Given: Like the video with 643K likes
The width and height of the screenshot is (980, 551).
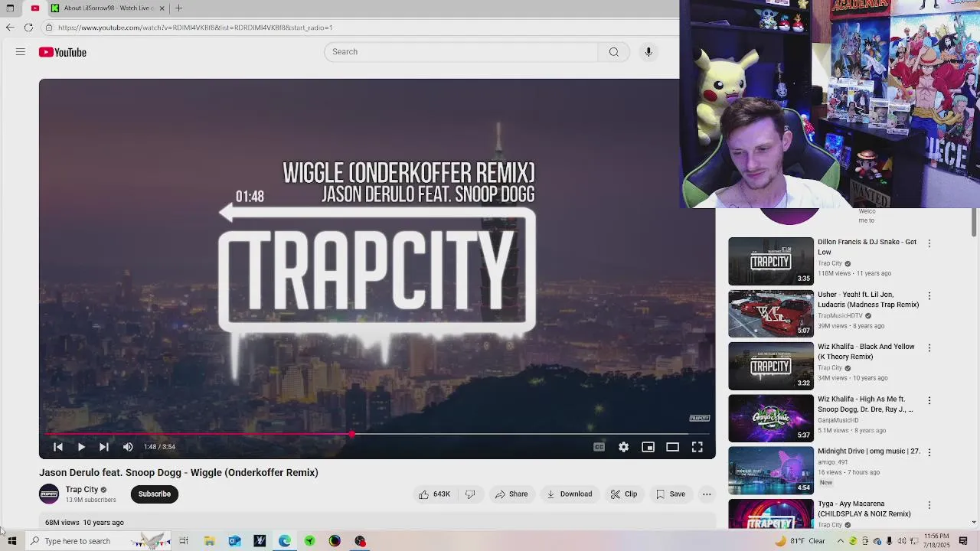Looking at the screenshot, I should pos(434,494).
